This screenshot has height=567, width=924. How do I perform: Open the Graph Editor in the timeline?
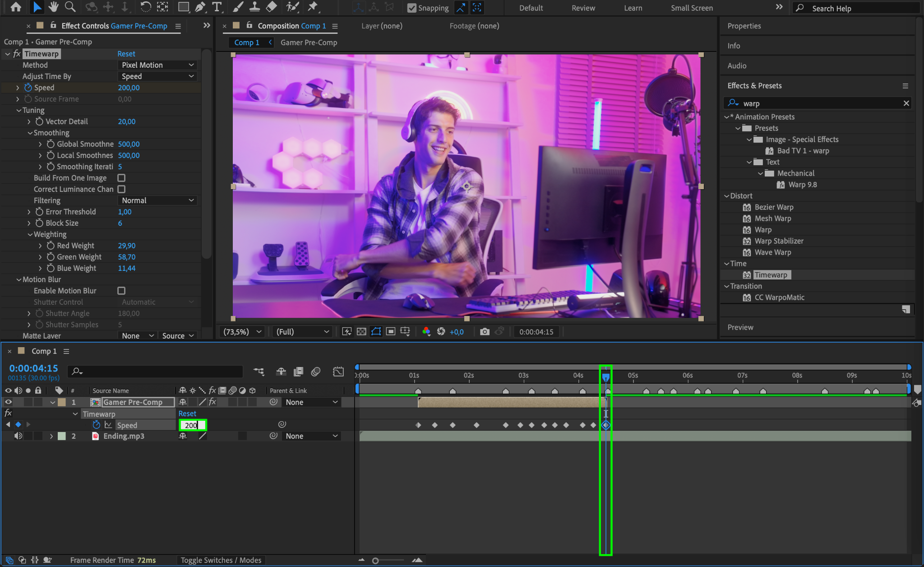(338, 372)
